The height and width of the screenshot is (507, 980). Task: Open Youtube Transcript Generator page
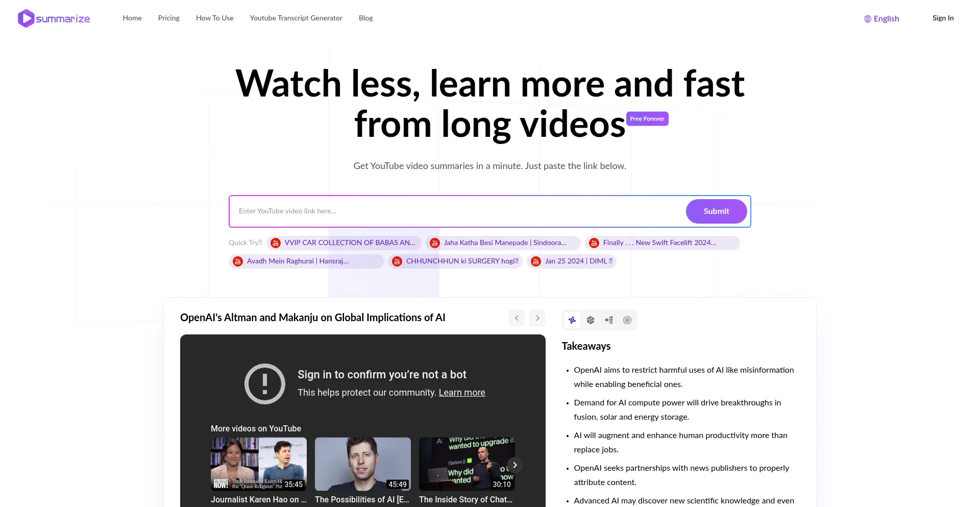click(x=296, y=18)
